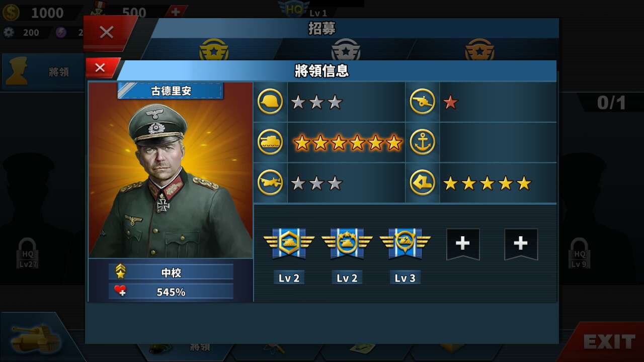Select the gold medal recruit tab
This screenshot has height=362, width=644.
pos(214,49)
